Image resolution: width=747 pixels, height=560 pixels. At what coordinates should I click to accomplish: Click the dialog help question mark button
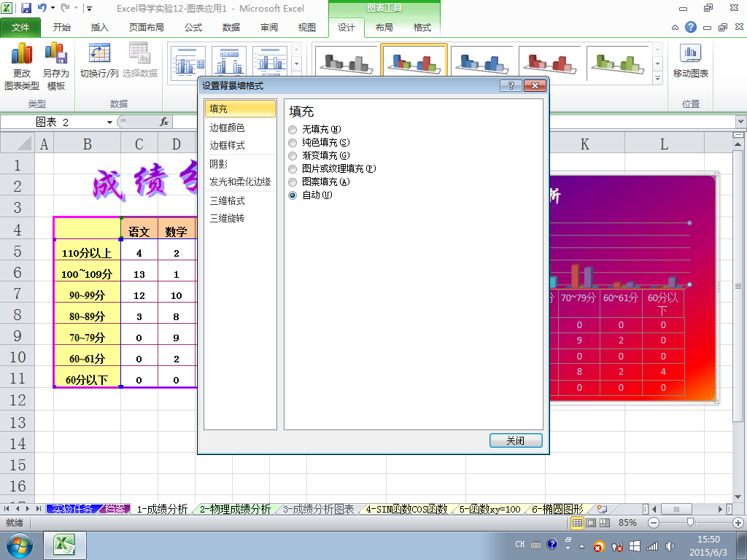point(511,86)
